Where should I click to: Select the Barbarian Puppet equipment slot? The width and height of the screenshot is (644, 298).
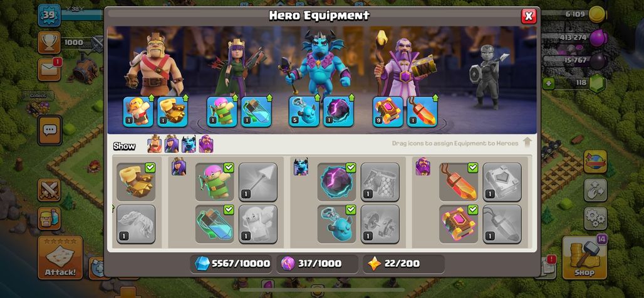tap(138, 112)
